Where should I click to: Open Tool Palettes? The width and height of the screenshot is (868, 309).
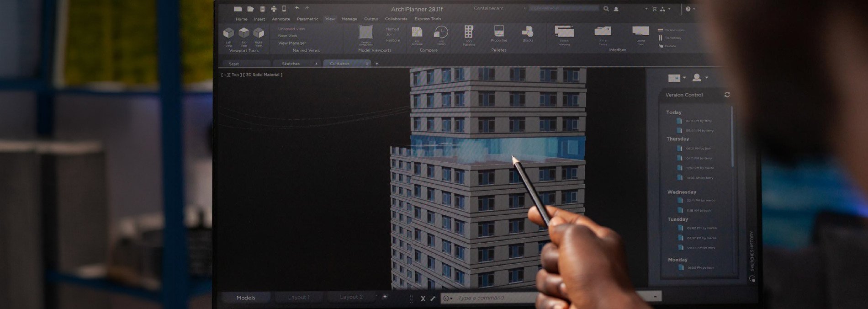point(469,36)
